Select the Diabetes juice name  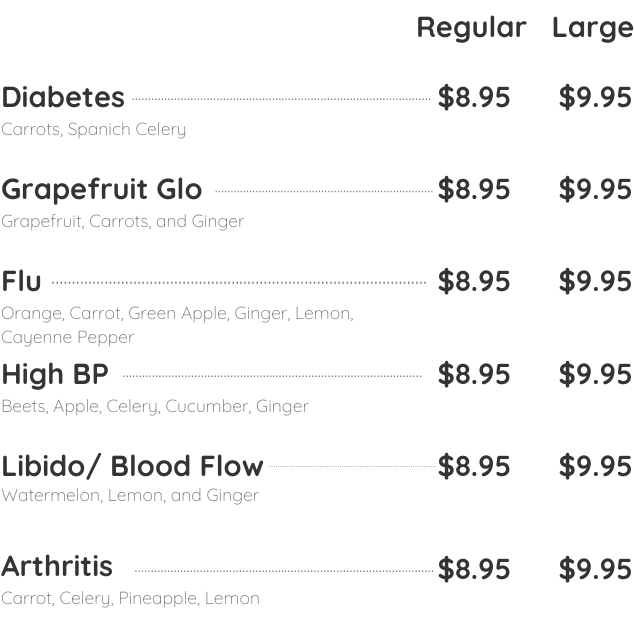(63, 98)
